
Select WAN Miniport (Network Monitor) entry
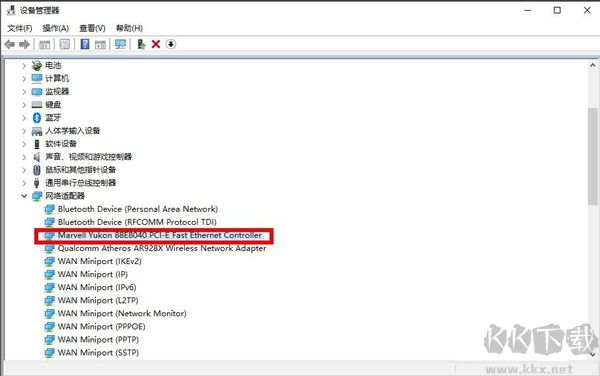[122, 313]
